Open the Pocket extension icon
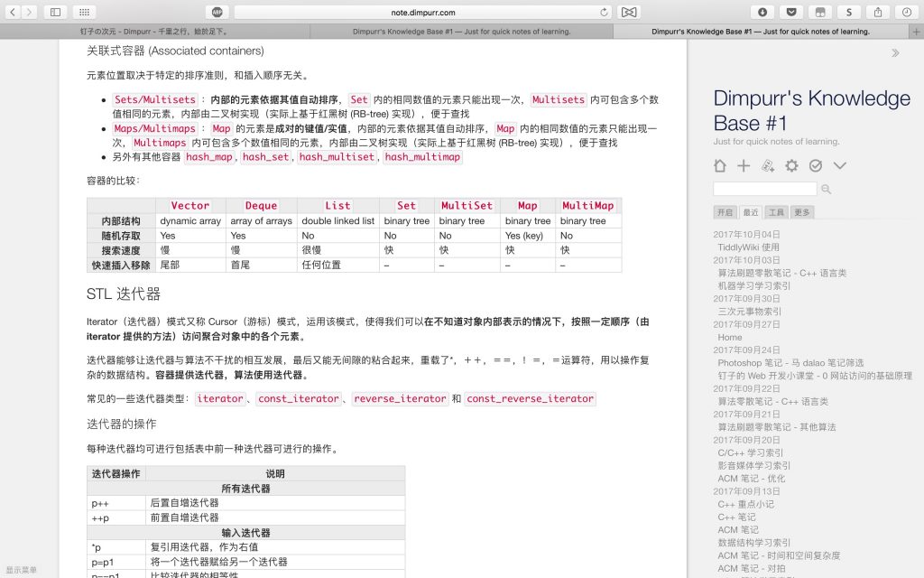This screenshot has width=924, height=578. [x=791, y=12]
